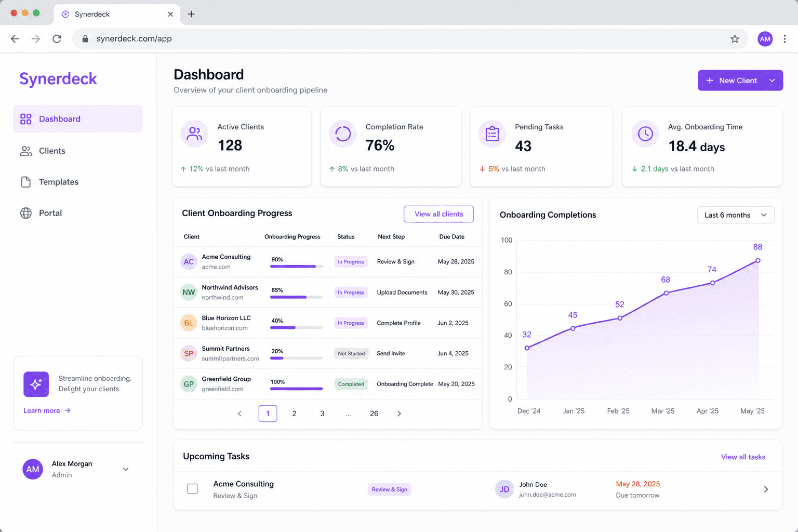Open the Last 6 months dropdown
Screen dimensions: 798x532
736,215
